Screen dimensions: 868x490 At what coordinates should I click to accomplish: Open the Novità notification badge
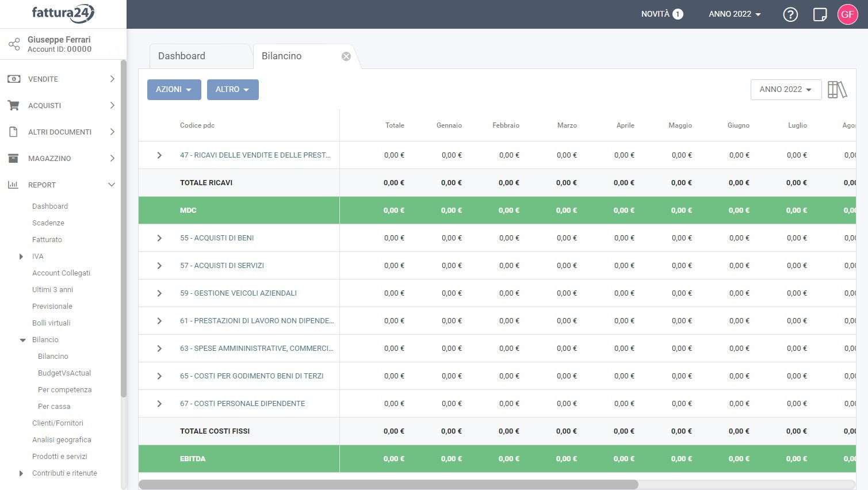[x=678, y=14]
